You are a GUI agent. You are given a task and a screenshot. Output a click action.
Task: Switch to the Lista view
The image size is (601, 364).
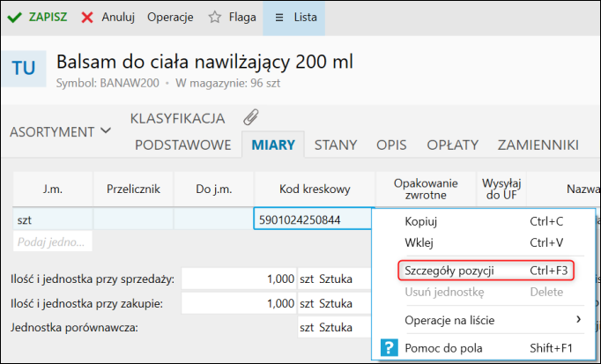[x=294, y=18]
